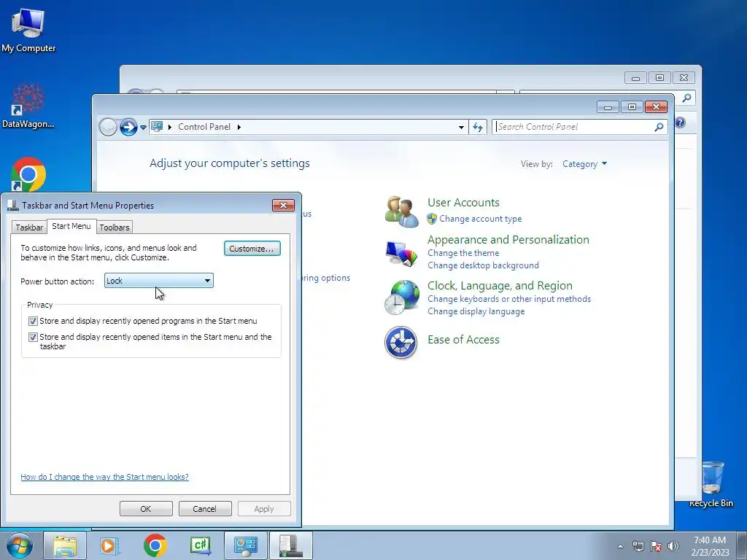Open Clock, Language, and Region link
Image resolution: width=747 pixels, height=560 pixels.
tap(500, 285)
